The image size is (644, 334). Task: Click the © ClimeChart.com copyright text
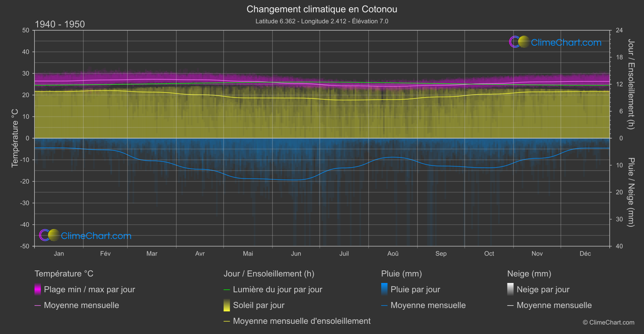pyautogui.click(x=608, y=323)
